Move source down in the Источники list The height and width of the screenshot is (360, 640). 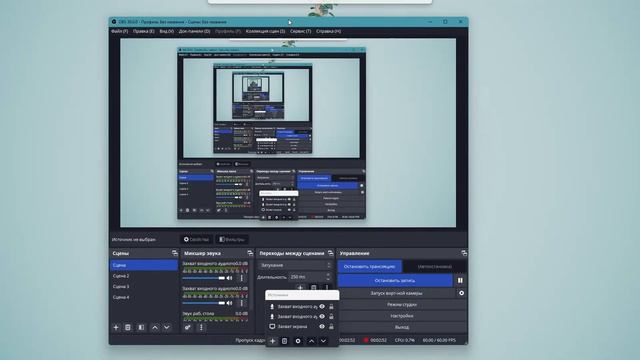(323, 341)
